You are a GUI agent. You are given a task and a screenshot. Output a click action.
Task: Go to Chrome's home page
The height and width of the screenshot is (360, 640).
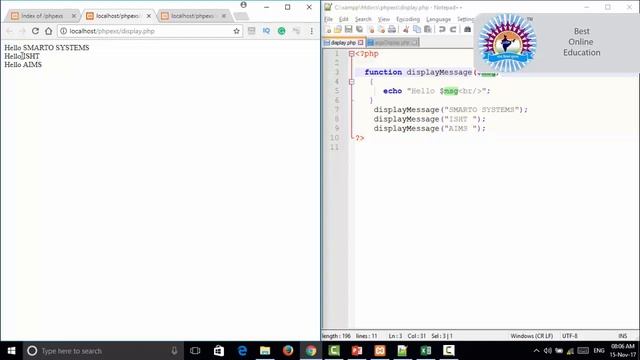point(49,31)
